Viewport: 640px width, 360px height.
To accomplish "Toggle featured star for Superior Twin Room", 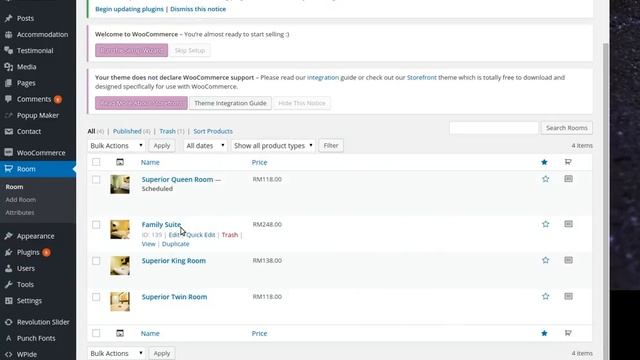I will (x=545, y=296).
